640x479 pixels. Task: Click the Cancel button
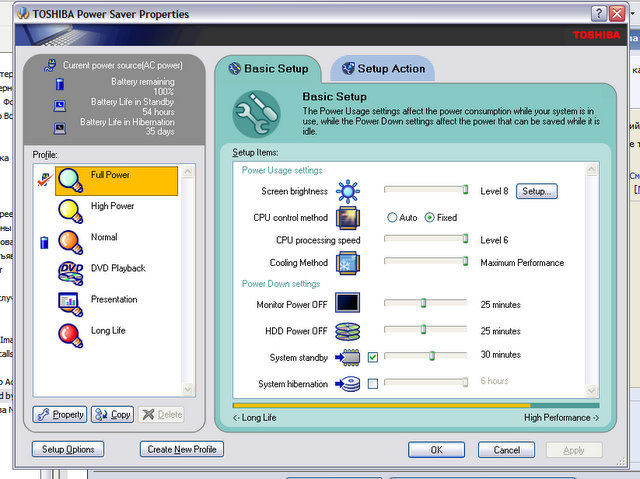click(x=507, y=450)
